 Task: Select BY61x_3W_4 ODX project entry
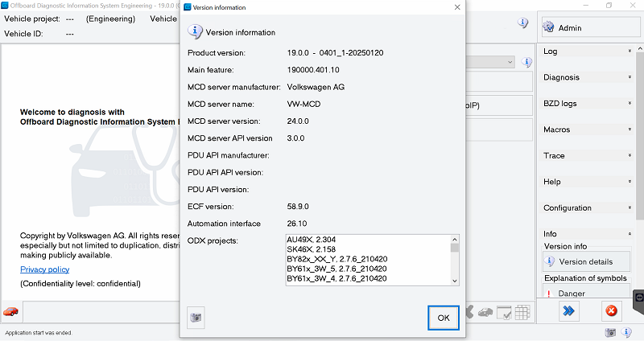[x=336, y=278]
